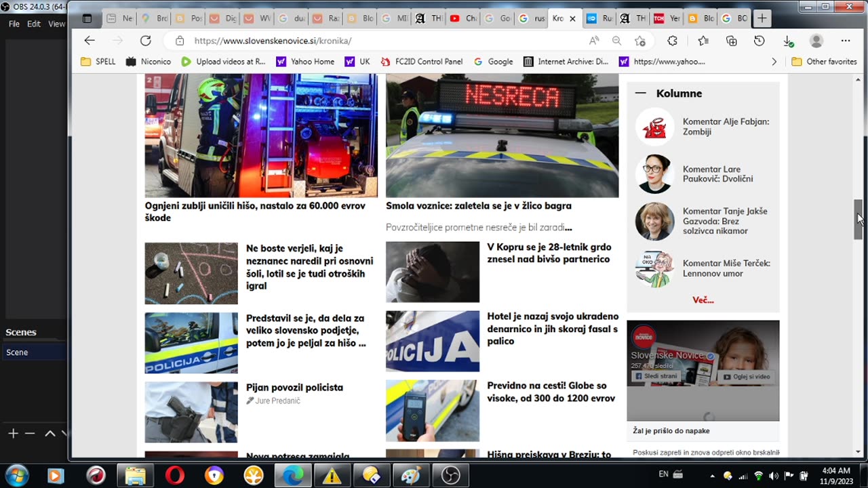Select 'Scene' in the OBS Scenes list

pyautogui.click(x=34, y=352)
